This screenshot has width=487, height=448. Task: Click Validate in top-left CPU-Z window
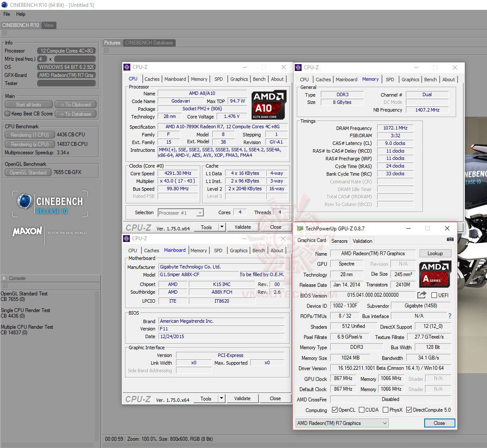[x=243, y=227]
